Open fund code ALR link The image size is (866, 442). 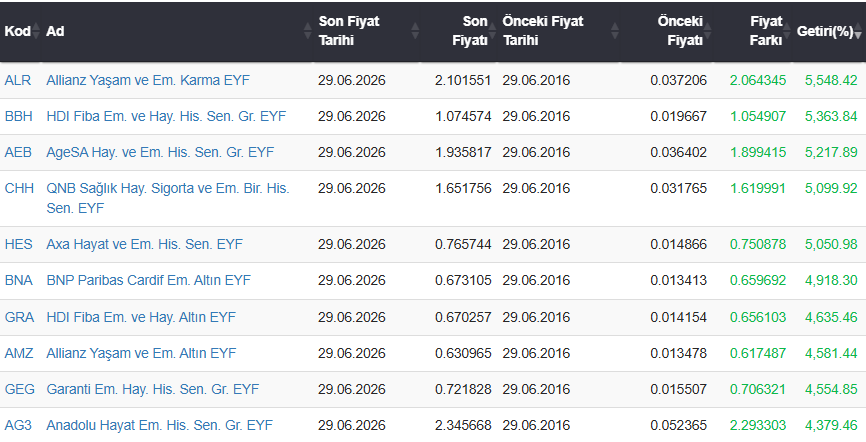(18, 80)
